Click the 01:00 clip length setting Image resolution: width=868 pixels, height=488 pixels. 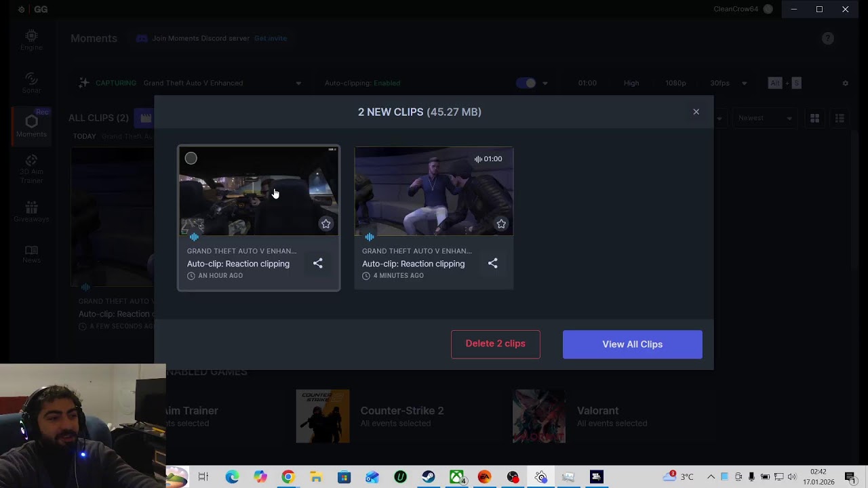[x=587, y=83]
